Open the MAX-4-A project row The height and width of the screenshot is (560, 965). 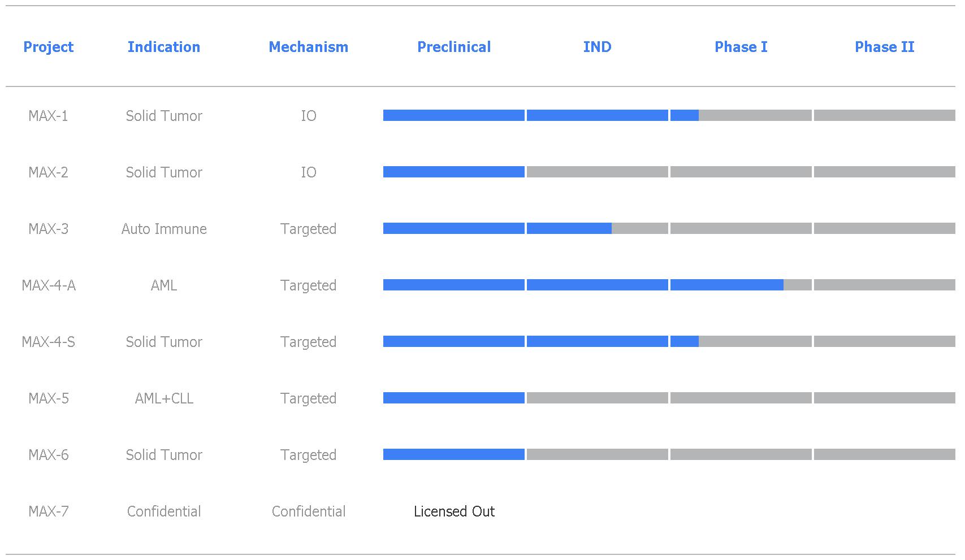[x=488, y=285]
